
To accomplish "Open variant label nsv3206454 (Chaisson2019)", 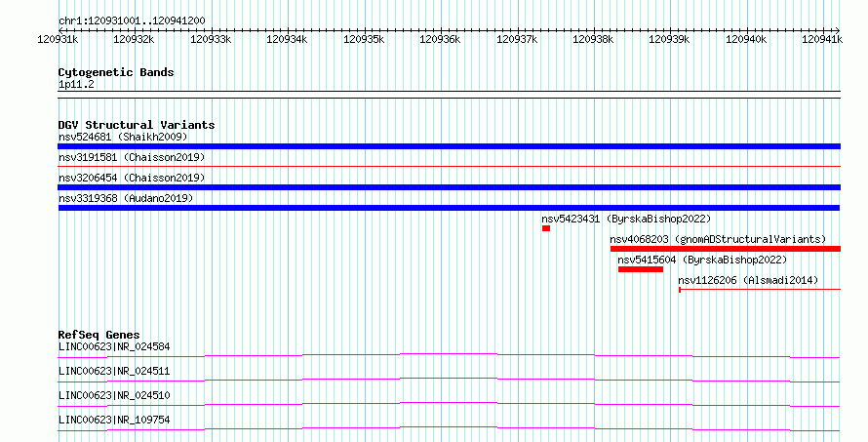I will pyautogui.click(x=132, y=178).
